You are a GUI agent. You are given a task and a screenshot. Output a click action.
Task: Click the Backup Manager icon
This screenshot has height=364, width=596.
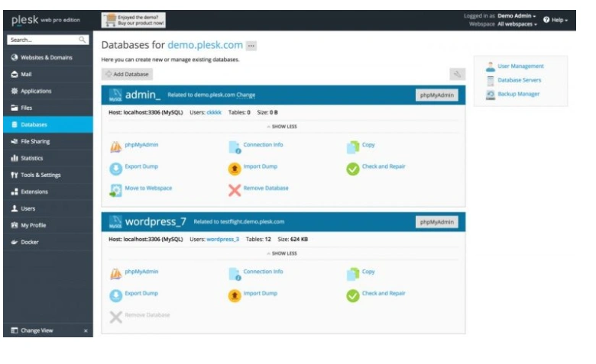491,95
